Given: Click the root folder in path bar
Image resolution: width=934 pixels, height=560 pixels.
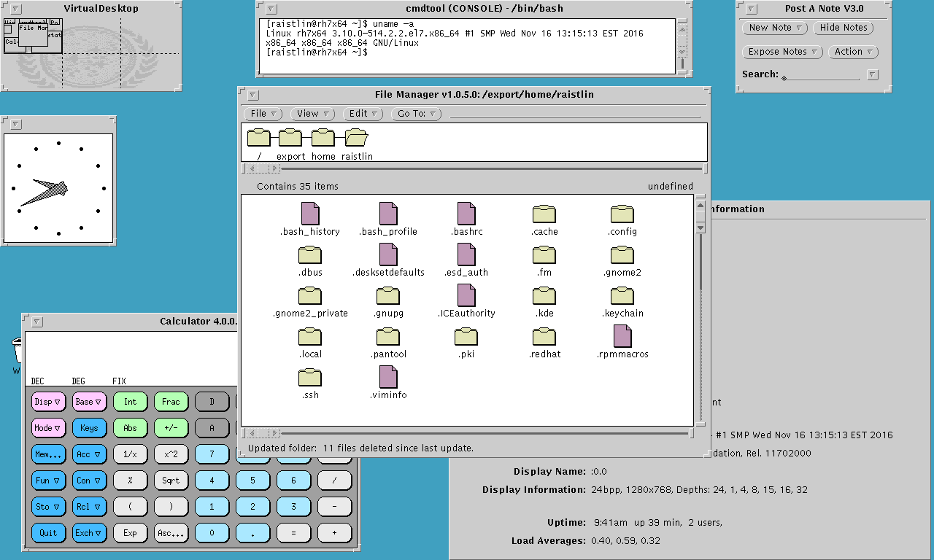Looking at the screenshot, I should tap(259, 138).
